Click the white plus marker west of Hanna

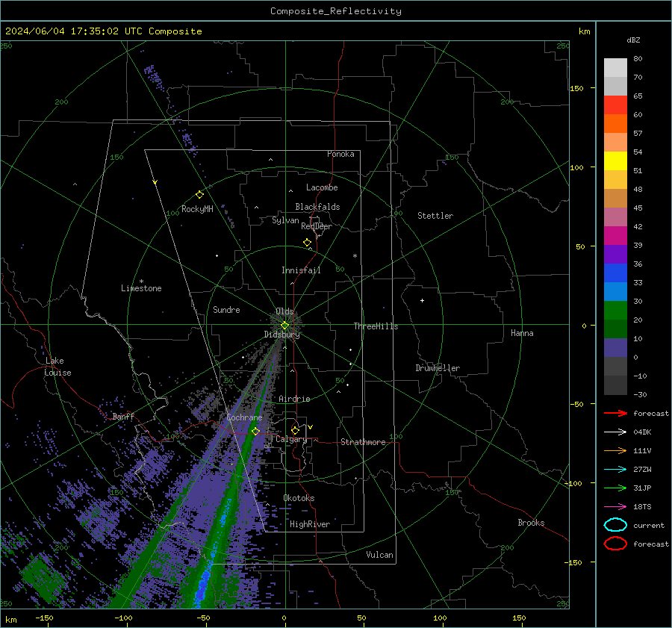click(x=422, y=300)
